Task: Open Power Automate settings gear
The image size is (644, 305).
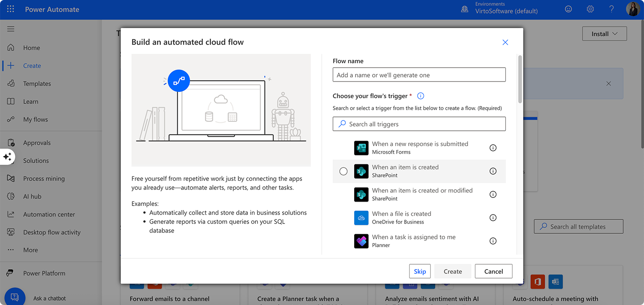Action: click(590, 9)
